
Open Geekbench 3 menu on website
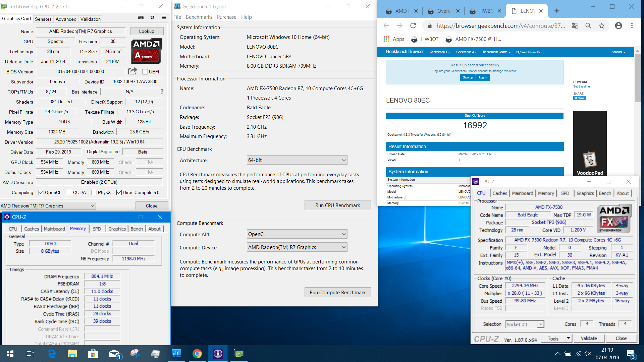[x=466, y=52]
